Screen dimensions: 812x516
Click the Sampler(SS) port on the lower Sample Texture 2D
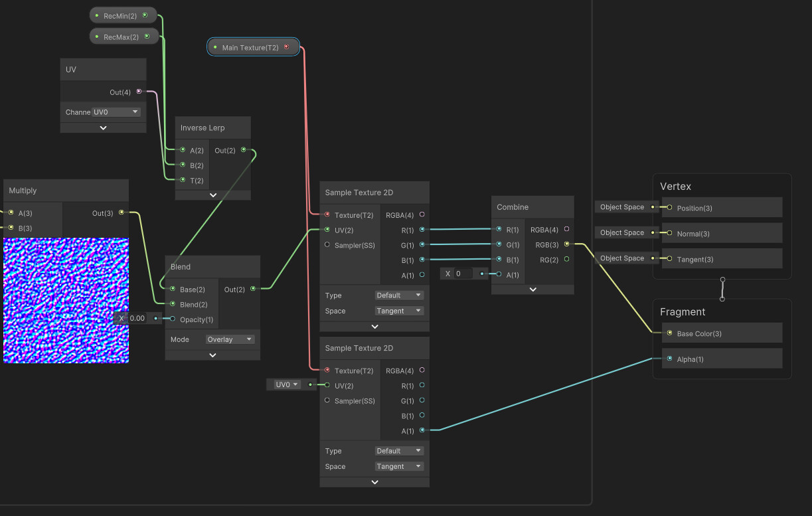click(x=327, y=400)
